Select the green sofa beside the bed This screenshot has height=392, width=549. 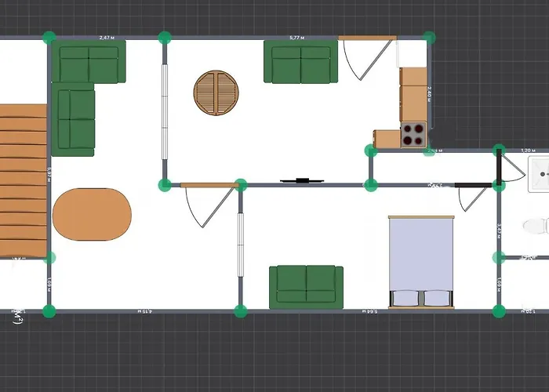click(x=306, y=287)
